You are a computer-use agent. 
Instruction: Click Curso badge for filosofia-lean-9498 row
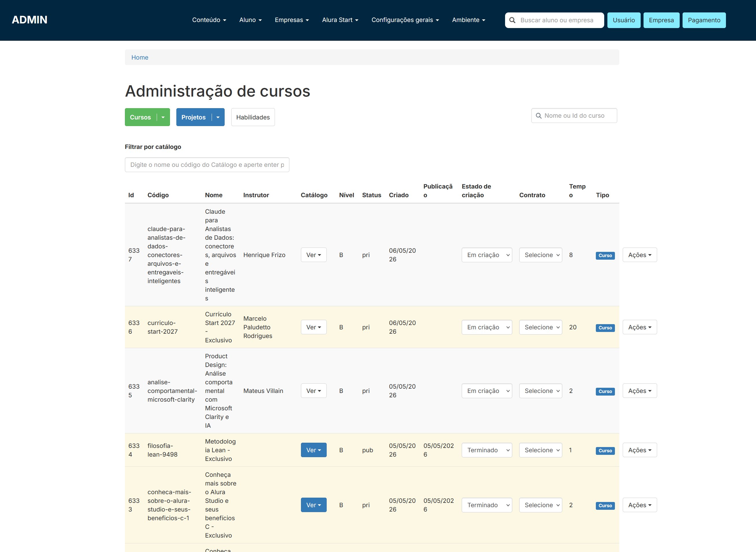click(605, 451)
